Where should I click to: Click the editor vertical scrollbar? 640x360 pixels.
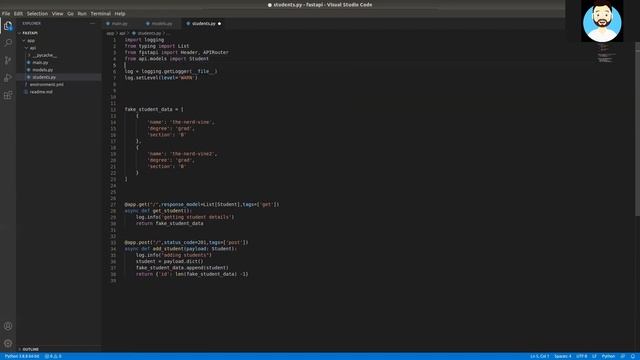coord(637,128)
